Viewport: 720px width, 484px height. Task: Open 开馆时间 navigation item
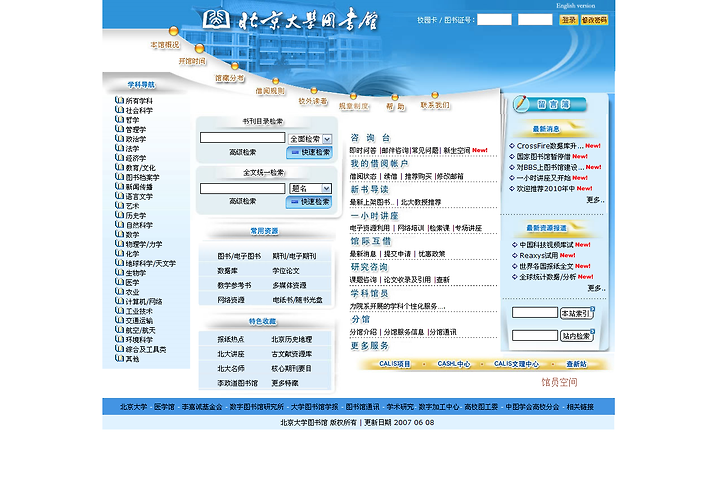192,61
